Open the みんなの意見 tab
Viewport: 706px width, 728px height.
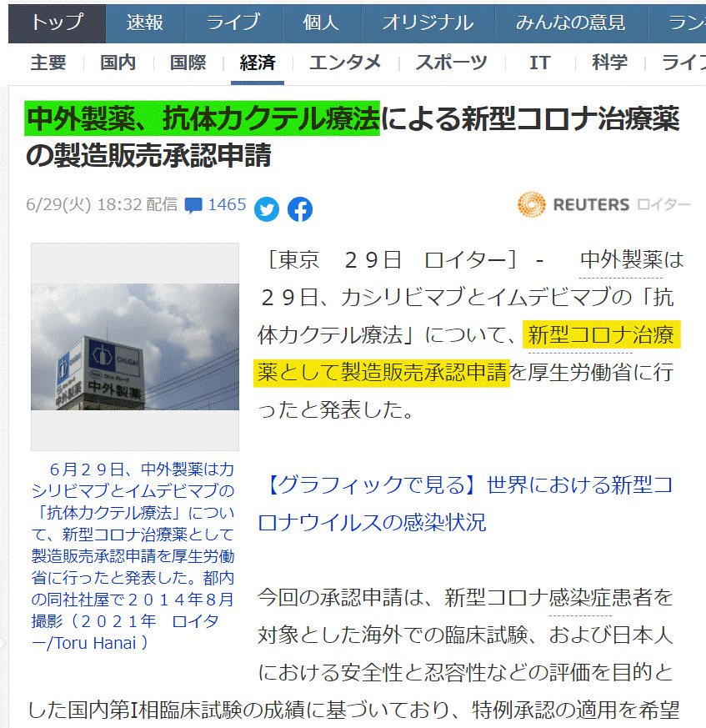click(570, 23)
